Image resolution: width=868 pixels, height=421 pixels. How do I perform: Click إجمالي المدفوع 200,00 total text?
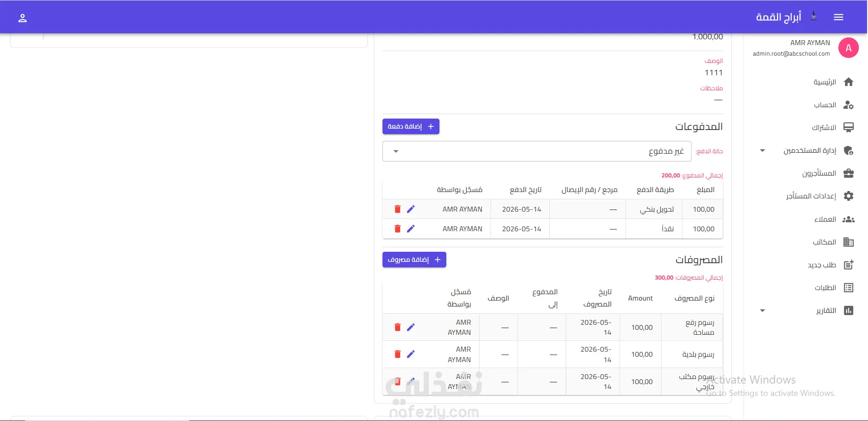692,176
